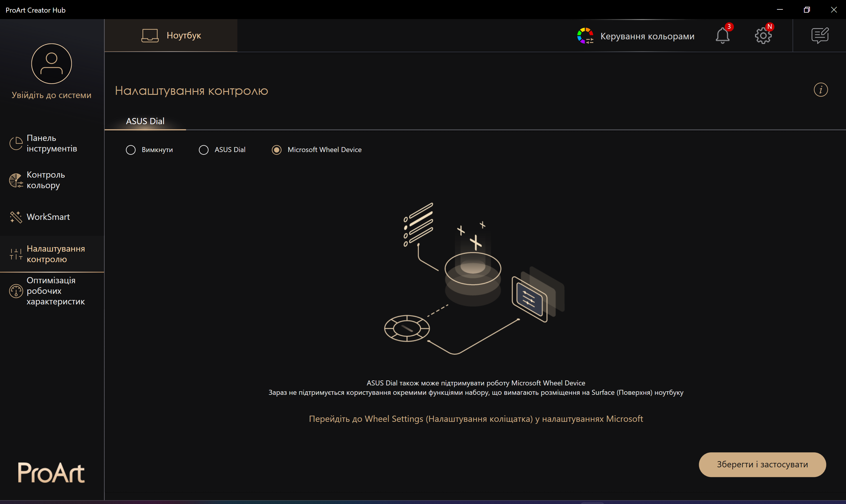
Task: Select the Вимкнути radio option
Action: click(131, 150)
